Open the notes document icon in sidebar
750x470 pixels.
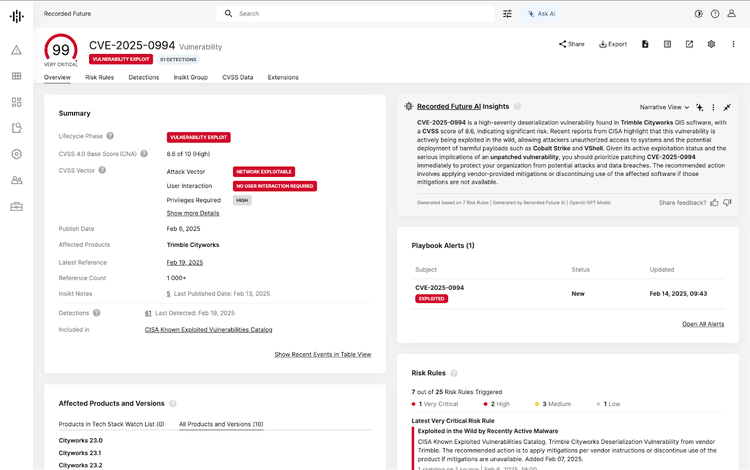coord(17,128)
